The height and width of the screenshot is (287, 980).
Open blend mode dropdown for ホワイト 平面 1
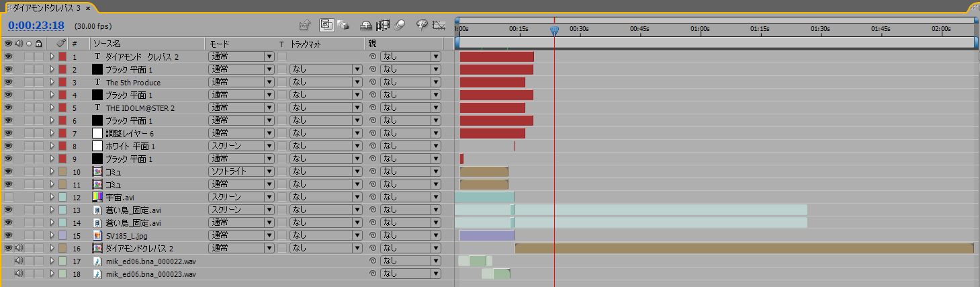click(241, 146)
